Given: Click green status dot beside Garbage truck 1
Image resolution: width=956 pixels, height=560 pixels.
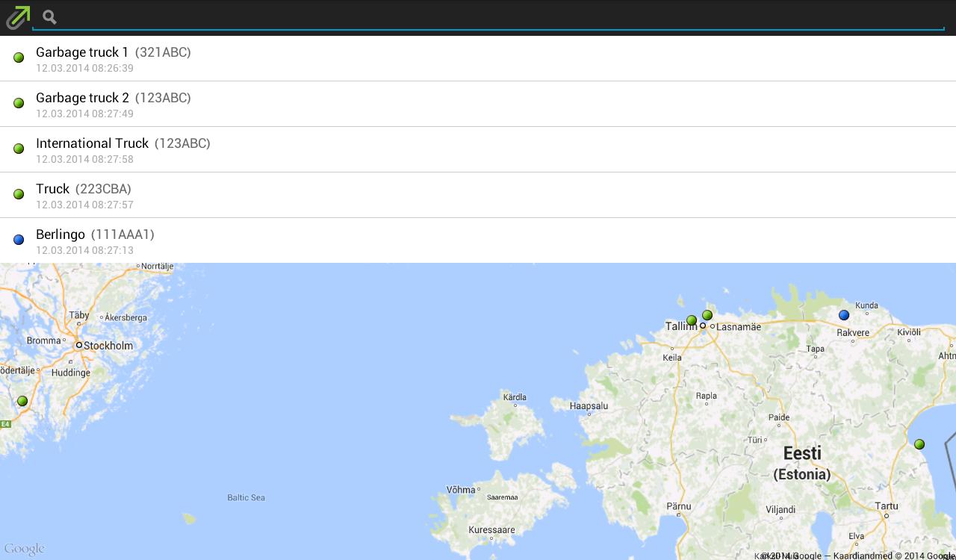Looking at the screenshot, I should (x=19, y=57).
